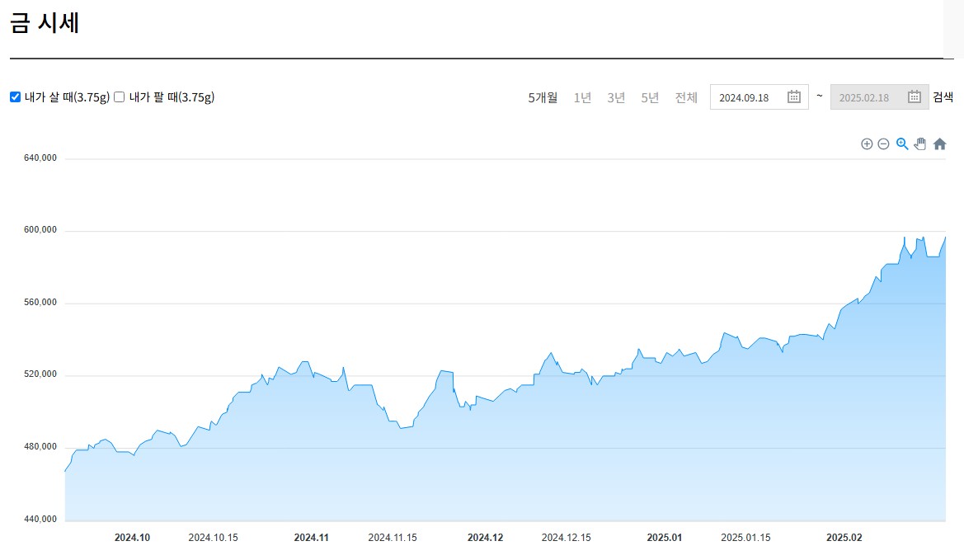Activate the hand panning tool
Screen dimensions: 964x560
[920, 144]
